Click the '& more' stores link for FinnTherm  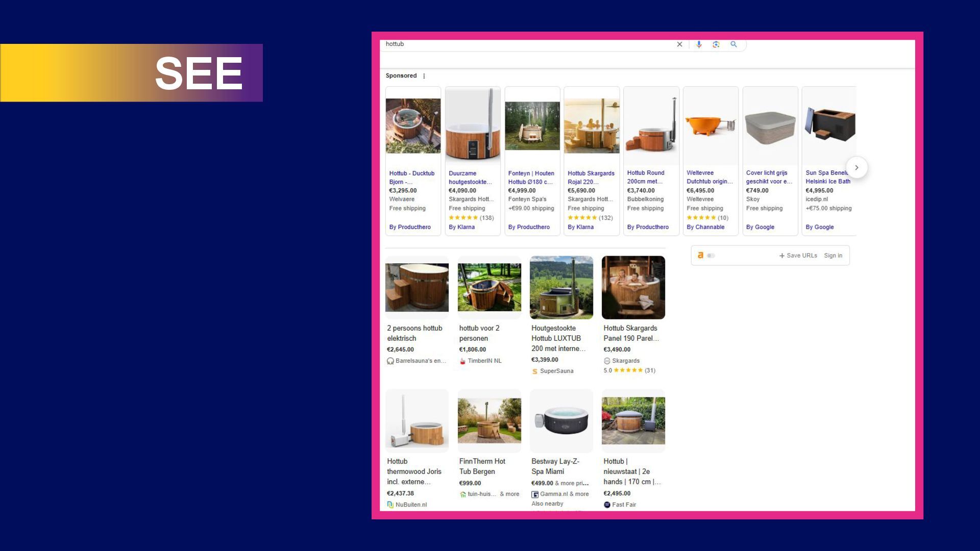(509, 494)
